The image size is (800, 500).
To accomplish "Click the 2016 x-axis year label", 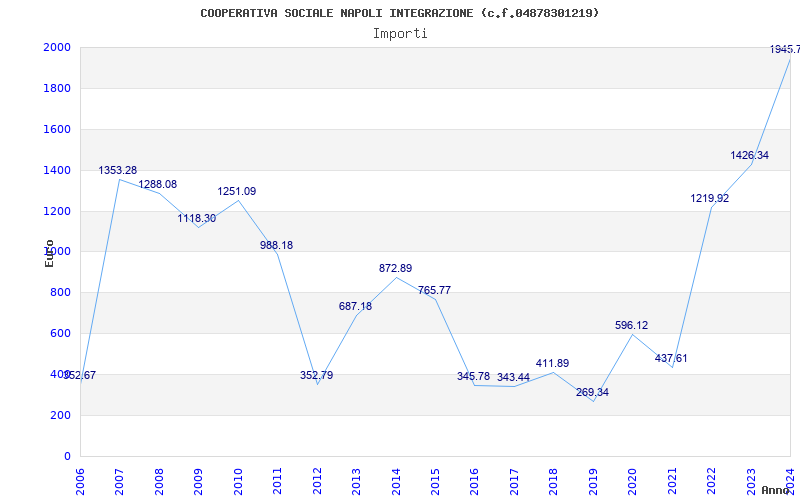I will coord(474,481).
